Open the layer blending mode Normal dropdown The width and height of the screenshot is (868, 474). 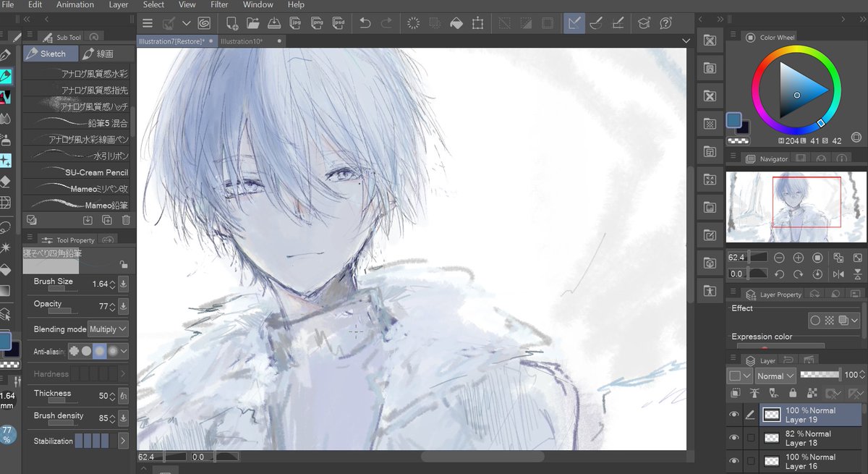tap(775, 376)
